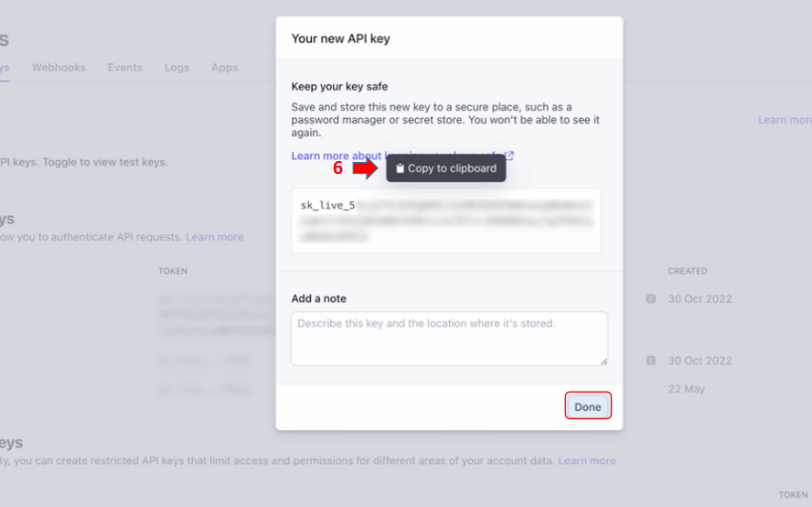Click the blurred sk_live API key box
The width and height of the screenshot is (812, 507).
tap(446, 221)
